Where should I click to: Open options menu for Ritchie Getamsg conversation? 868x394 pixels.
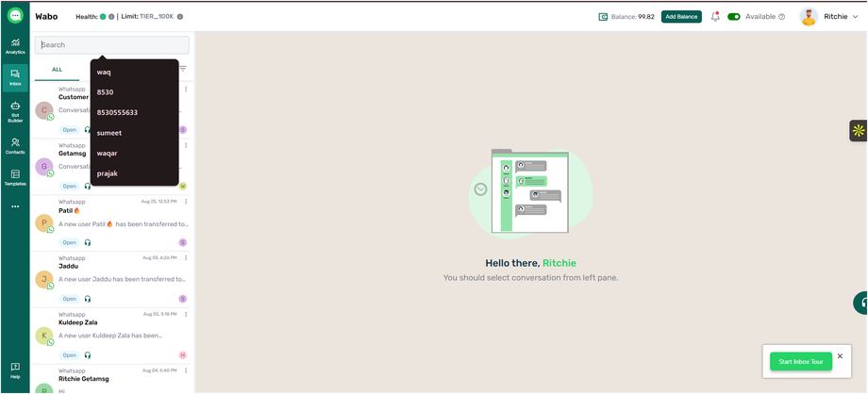coord(186,370)
